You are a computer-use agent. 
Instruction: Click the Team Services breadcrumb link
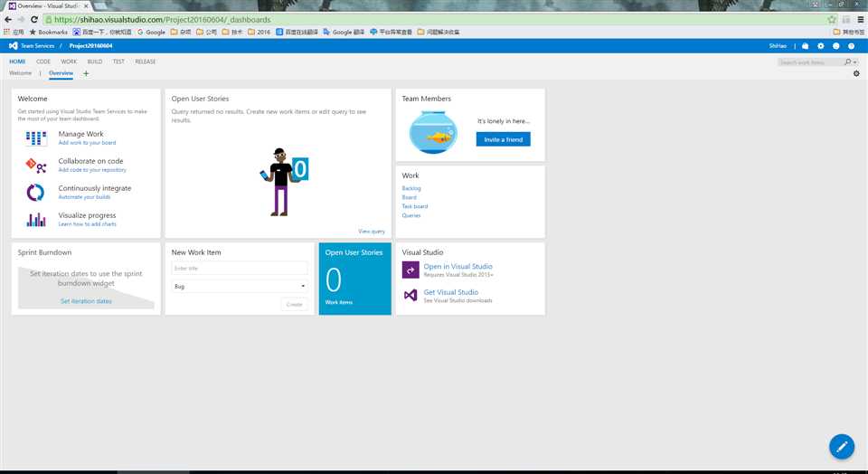tap(38, 46)
